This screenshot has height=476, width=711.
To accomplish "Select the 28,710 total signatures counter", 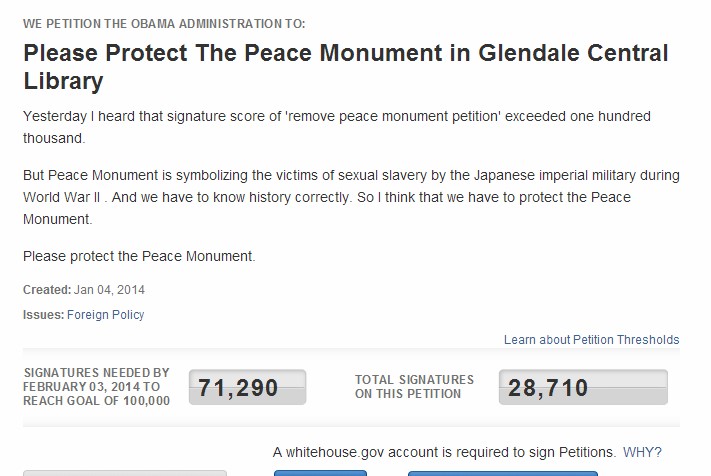I will [x=583, y=387].
